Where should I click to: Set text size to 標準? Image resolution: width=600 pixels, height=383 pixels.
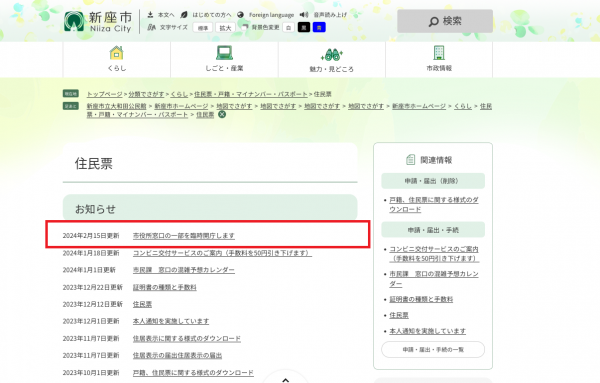click(203, 28)
